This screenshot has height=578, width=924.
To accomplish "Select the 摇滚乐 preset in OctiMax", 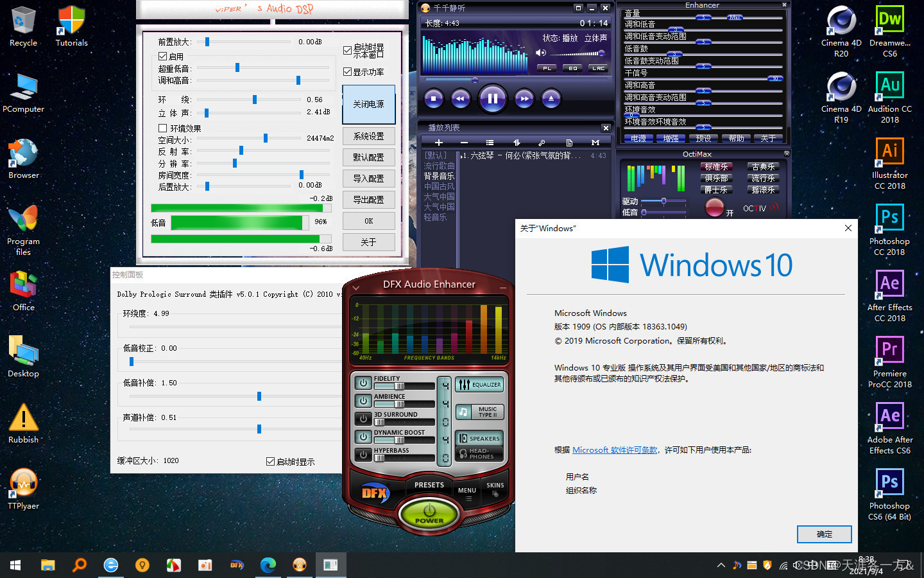I will (764, 189).
